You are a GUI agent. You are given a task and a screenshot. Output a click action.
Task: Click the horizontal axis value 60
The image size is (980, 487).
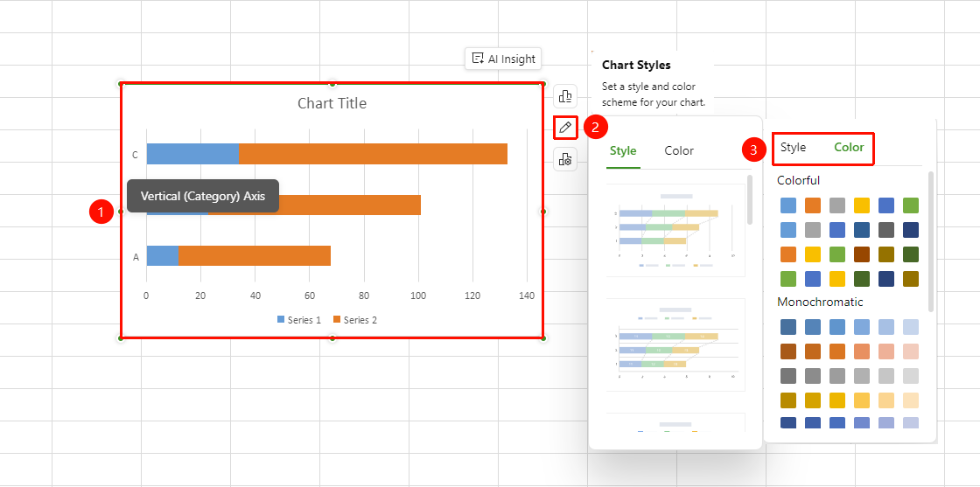(310, 296)
